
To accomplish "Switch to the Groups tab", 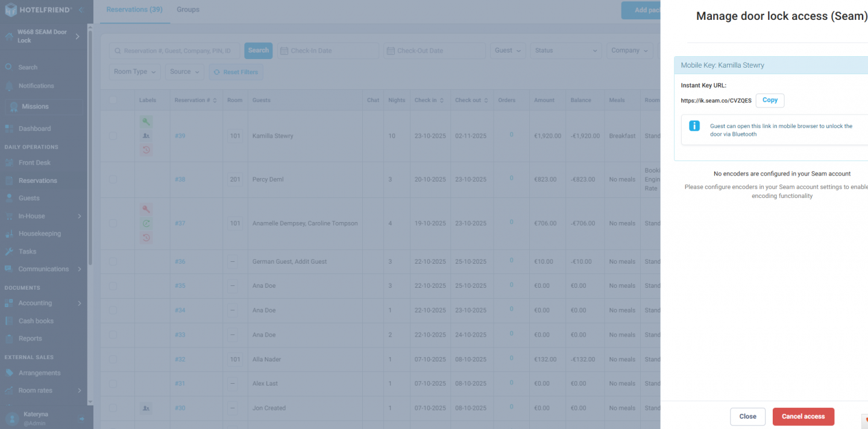I will tap(188, 10).
